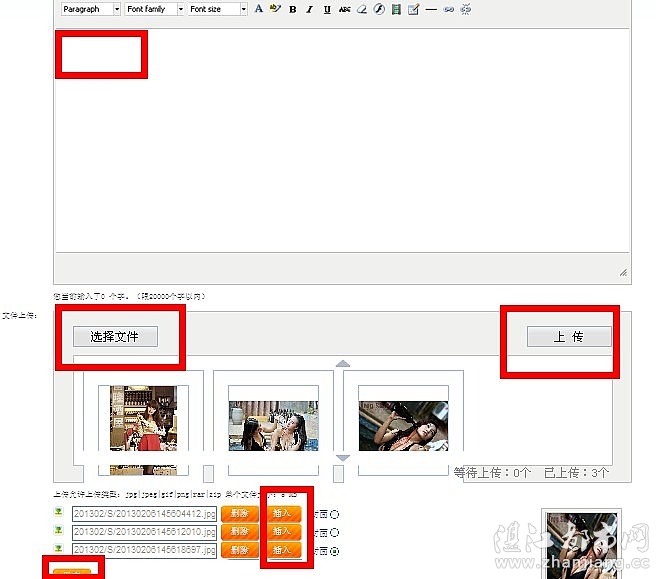Image resolution: width=656 pixels, height=579 pixels.
Task: Insert a horizontal rule line
Action: coord(431,9)
